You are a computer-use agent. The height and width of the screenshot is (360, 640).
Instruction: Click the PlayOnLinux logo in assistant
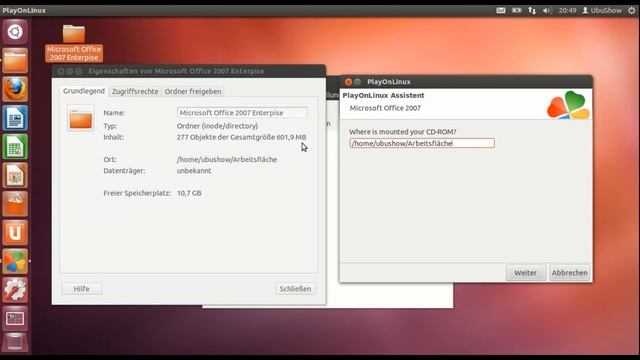(568, 105)
